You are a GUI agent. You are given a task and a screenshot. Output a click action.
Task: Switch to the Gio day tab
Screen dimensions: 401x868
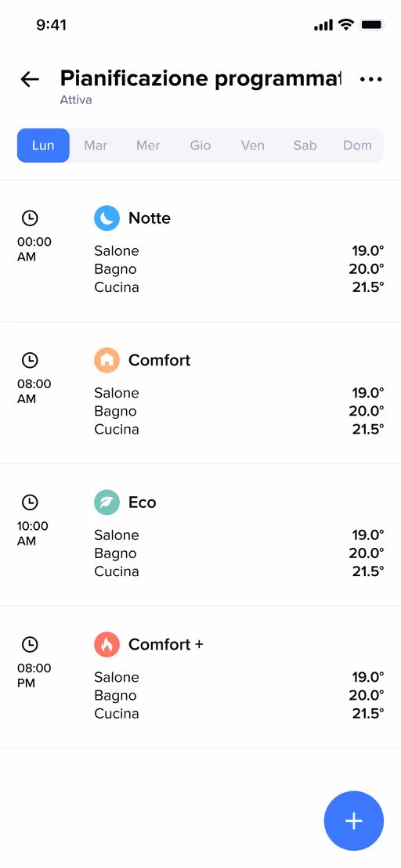pyautogui.click(x=200, y=146)
